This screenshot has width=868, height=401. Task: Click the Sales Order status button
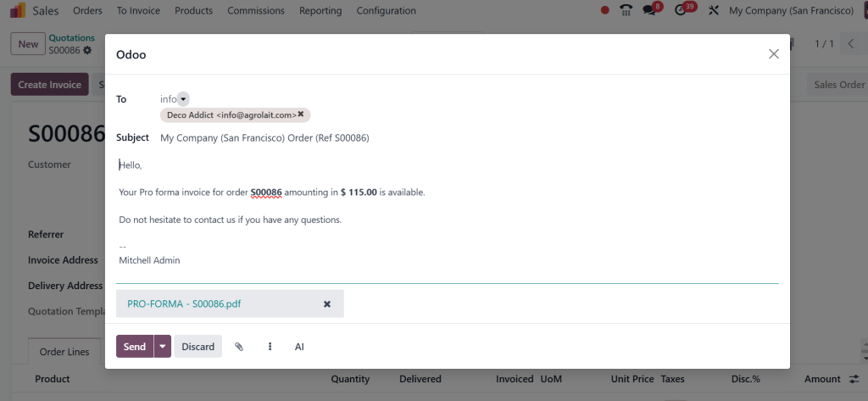(x=838, y=84)
